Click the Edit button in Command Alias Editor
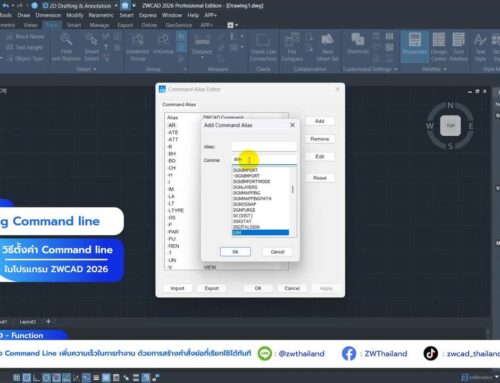This screenshot has width=500, height=383. click(320, 156)
